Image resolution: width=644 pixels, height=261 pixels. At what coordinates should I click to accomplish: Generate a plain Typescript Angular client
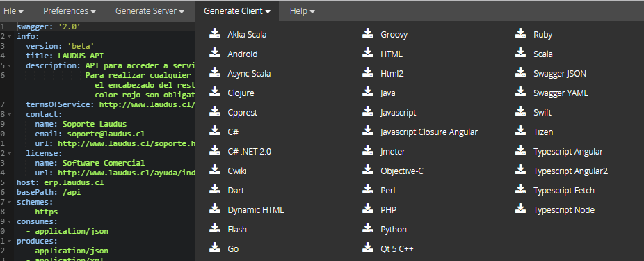tap(568, 152)
